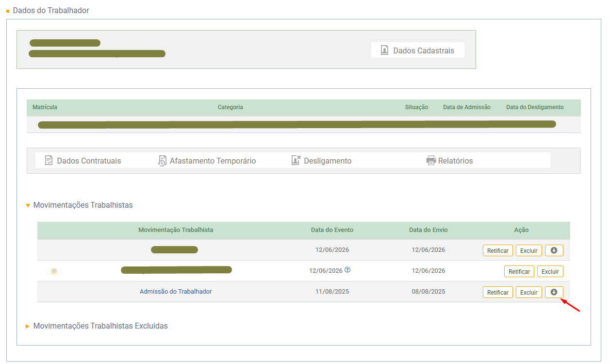
Task: Click the send date 08/08/2025
Action: click(x=429, y=292)
